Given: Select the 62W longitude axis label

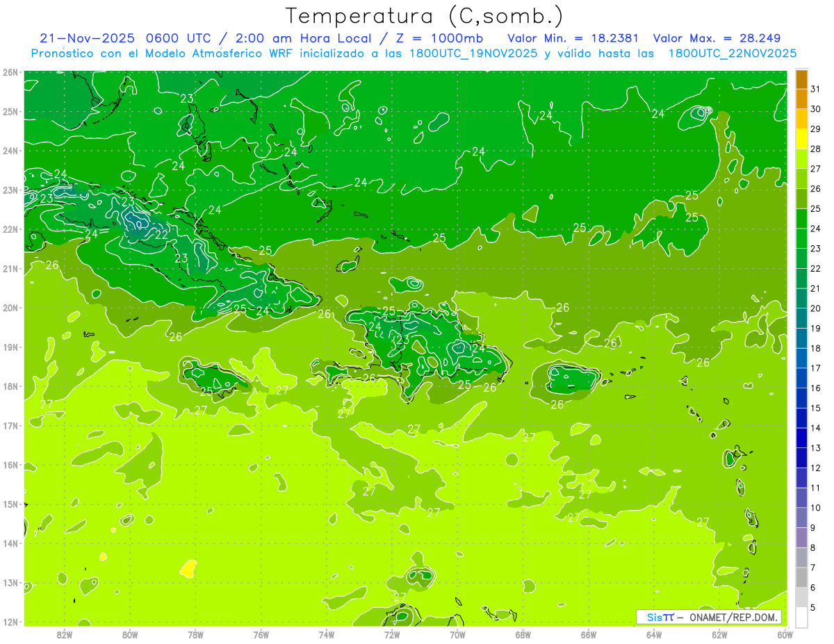Looking at the screenshot, I should (719, 634).
